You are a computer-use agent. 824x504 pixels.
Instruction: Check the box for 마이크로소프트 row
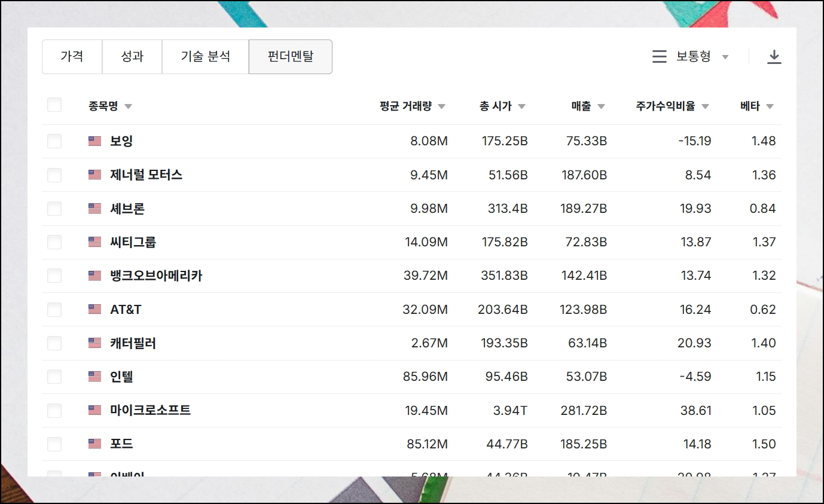[54, 410]
